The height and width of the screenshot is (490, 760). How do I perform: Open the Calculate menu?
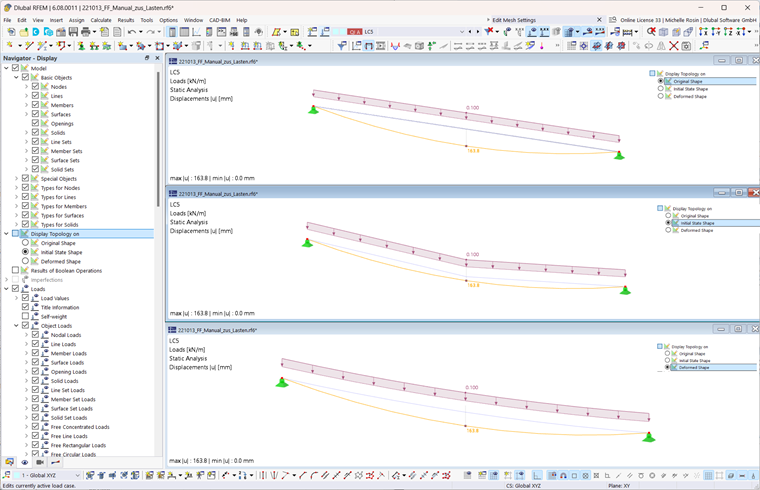coord(101,20)
